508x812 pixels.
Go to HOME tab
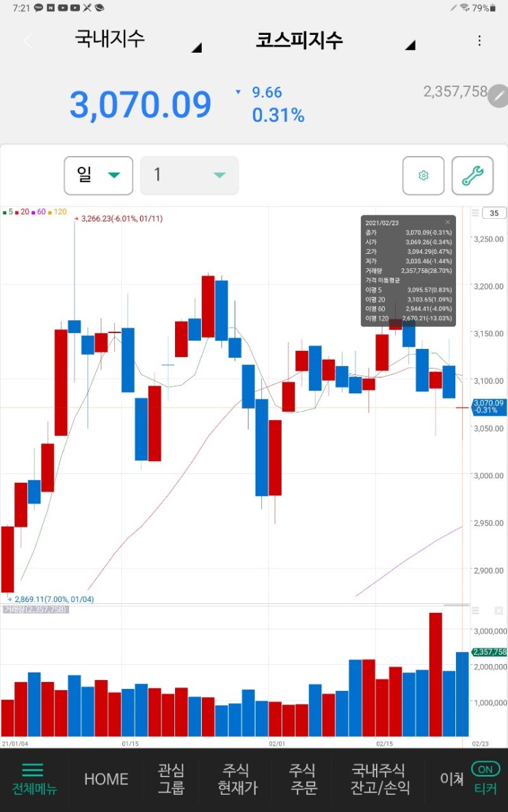[x=106, y=779]
